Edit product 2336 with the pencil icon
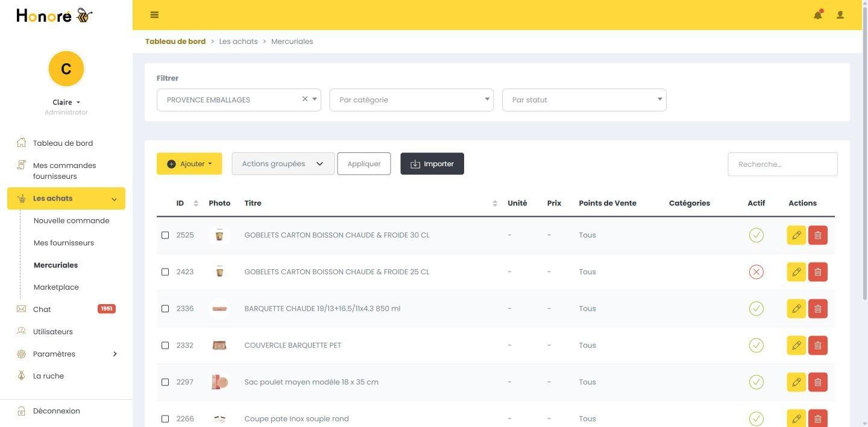 pyautogui.click(x=796, y=308)
